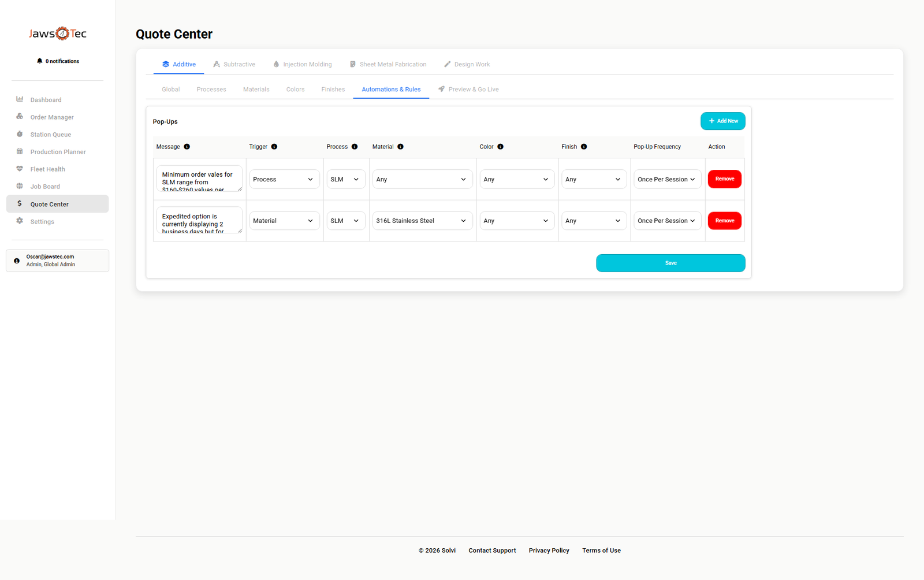924x580 pixels.
Task: Click the user avatar icon beside Oscar@jawstec.com
Action: [x=17, y=261]
